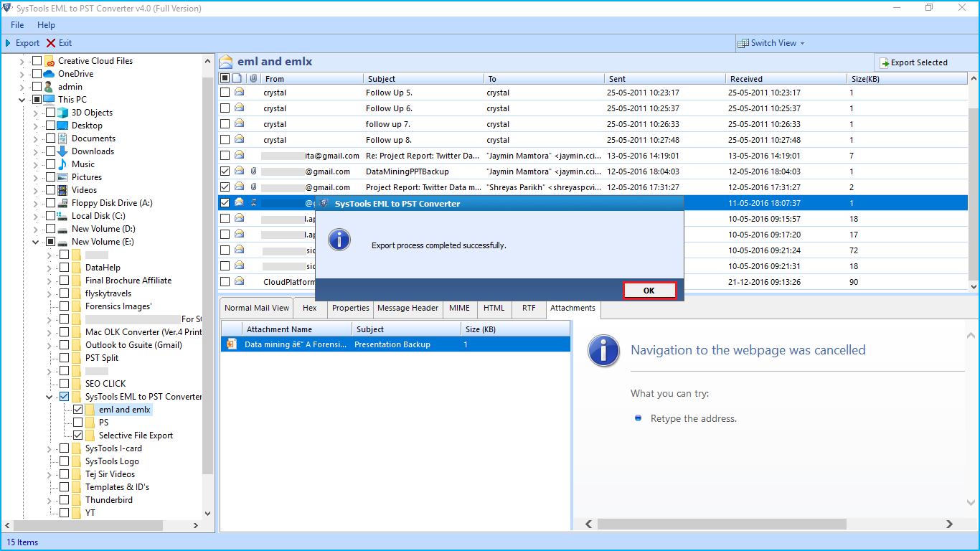
Task: Click the info icon in export dialog
Action: 339,240
